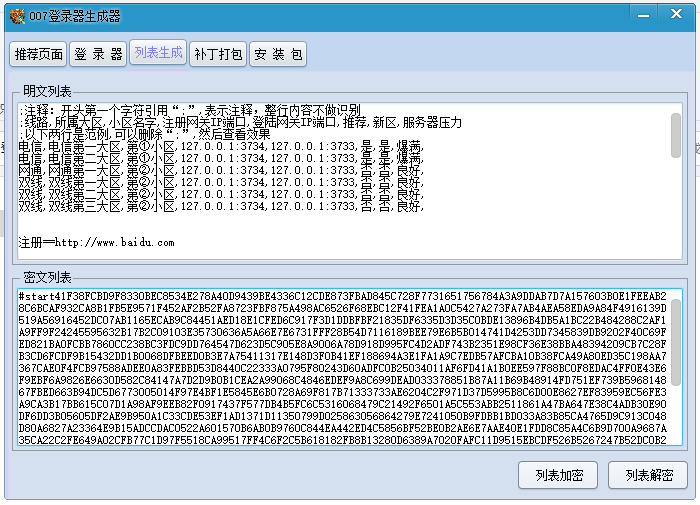Click the first 注释 comment line
Viewport: 700px width, 505px height.
pyautogui.click(x=190, y=110)
